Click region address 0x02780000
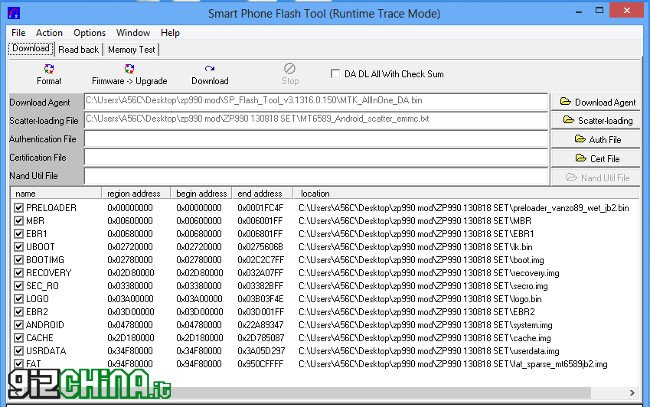The height and width of the screenshot is (407, 650). point(130,260)
